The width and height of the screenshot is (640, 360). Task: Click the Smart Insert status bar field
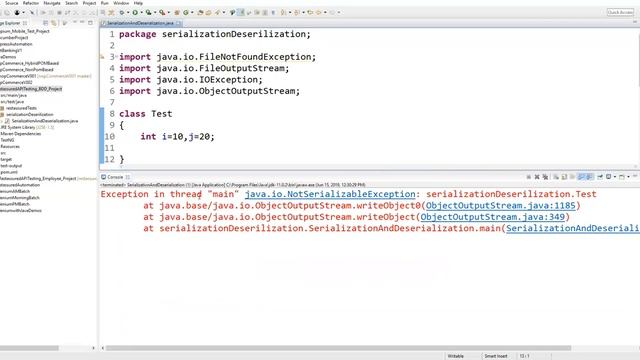(496, 356)
